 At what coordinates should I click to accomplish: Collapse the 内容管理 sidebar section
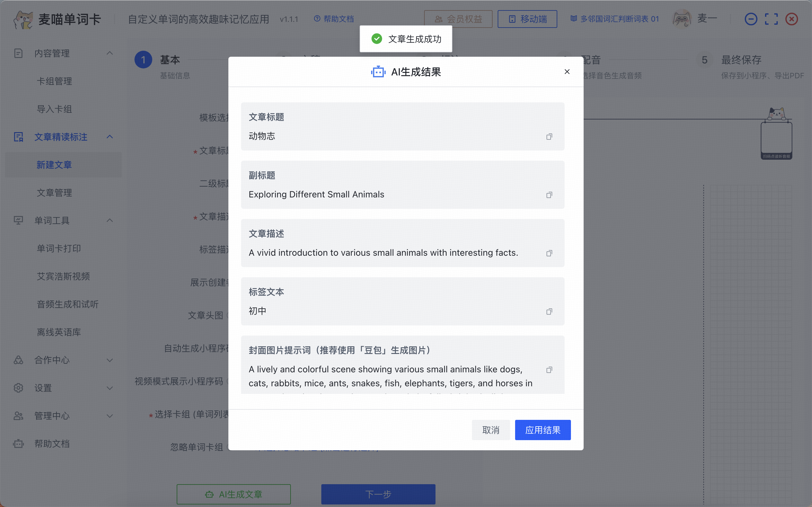(109, 53)
